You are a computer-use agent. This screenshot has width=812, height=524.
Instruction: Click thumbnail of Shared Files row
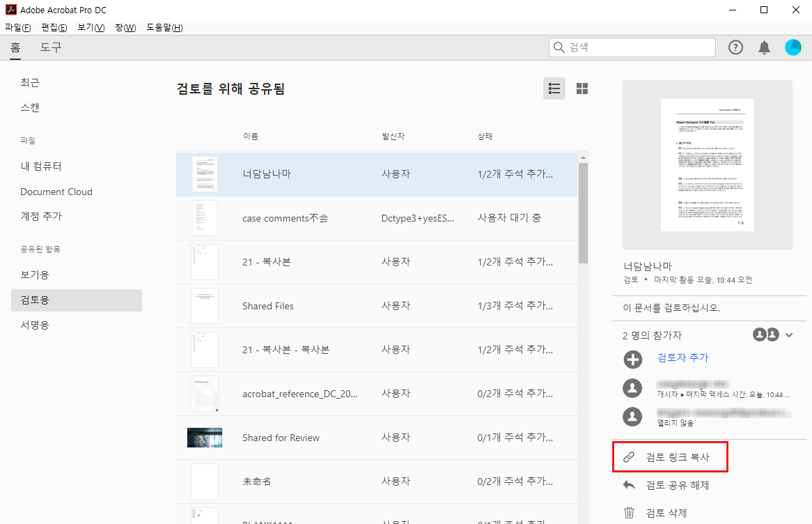(x=205, y=306)
